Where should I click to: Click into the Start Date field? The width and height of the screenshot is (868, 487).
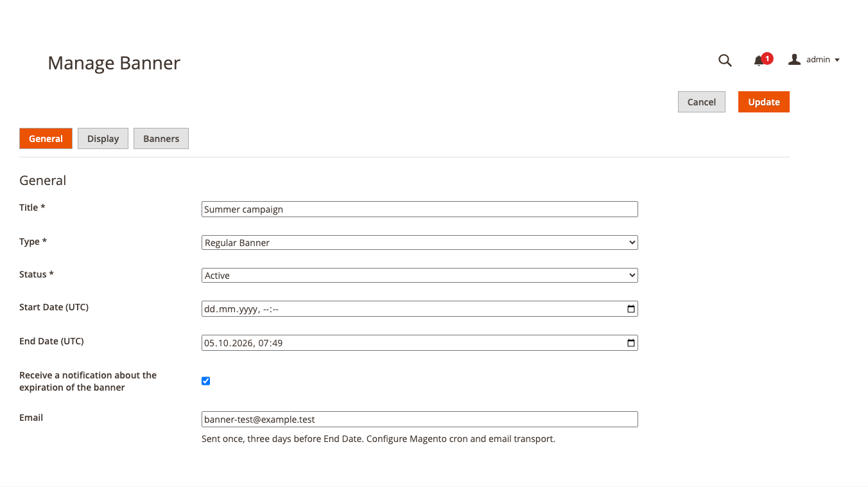click(x=420, y=309)
